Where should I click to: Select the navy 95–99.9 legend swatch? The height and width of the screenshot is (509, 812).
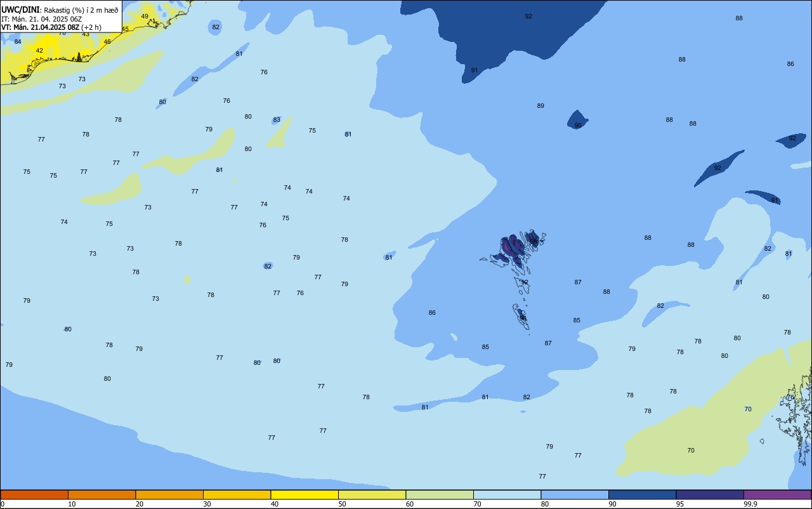click(x=710, y=494)
